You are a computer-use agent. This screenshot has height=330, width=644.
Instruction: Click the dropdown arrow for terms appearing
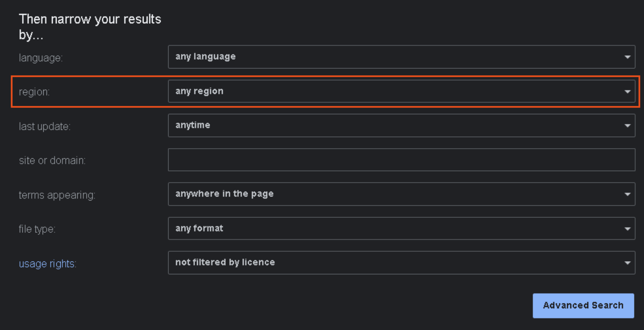[x=627, y=194]
